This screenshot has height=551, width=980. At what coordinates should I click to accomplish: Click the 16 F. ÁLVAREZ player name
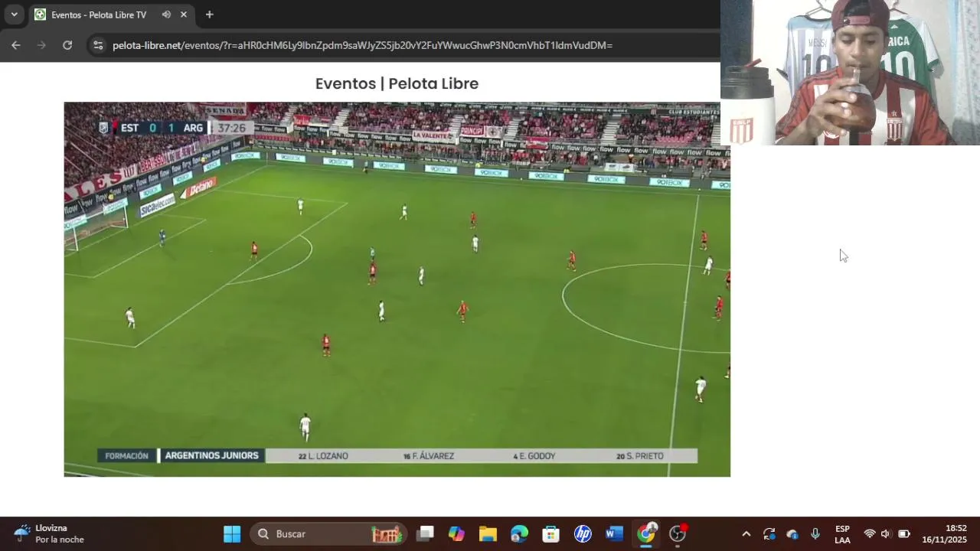tap(429, 456)
